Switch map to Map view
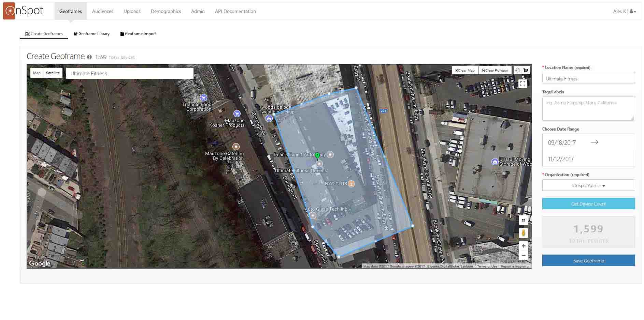 point(37,73)
